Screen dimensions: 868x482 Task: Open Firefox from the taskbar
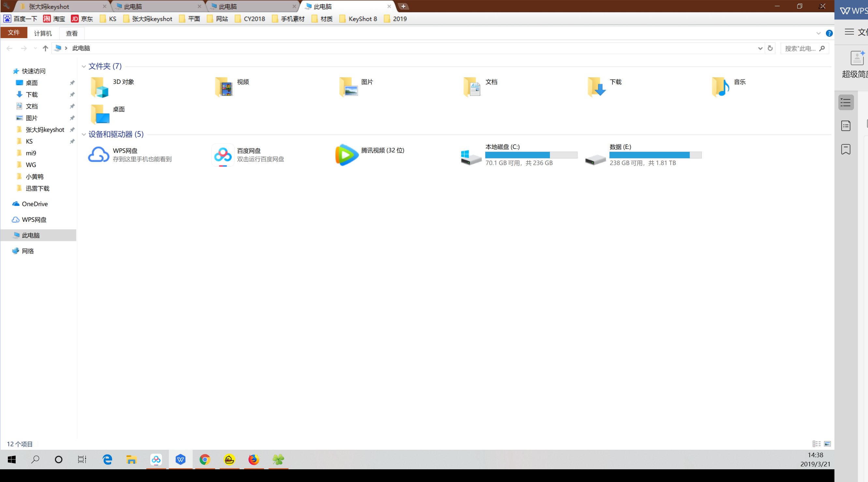pyautogui.click(x=254, y=460)
